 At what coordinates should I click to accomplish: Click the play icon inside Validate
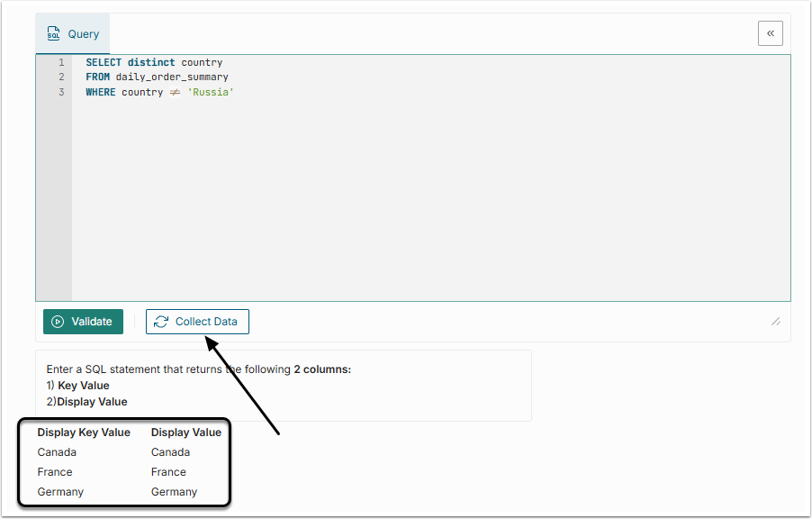[58, 322]
